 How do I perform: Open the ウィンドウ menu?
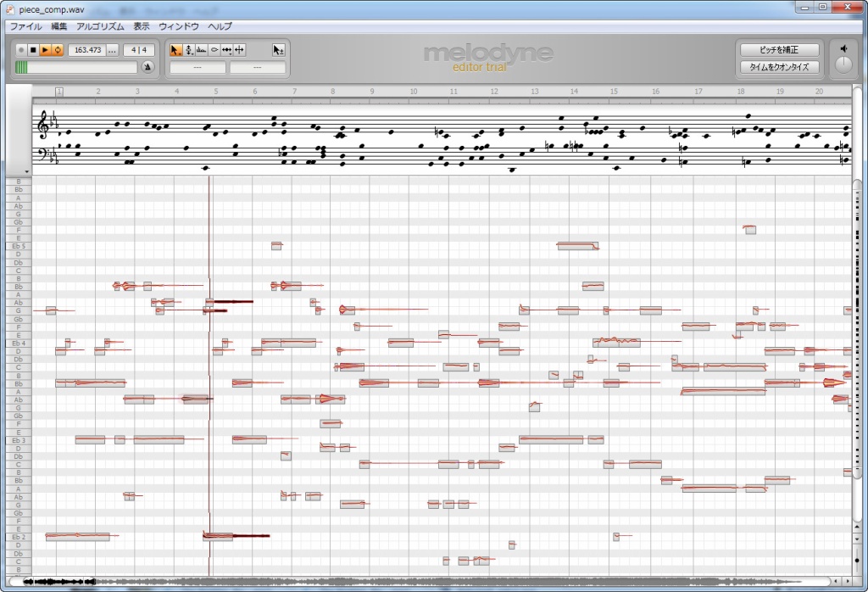pos(178,26)
